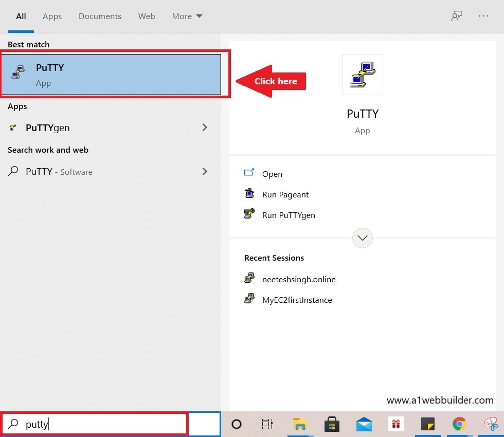
Task: Switch to the All tab
Action: (21, 16)
